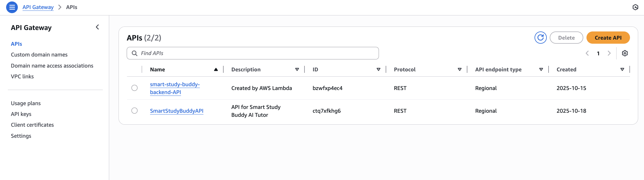The width and height of the screenshot is (644, 180).
Task: Sort by Name ascending arrow
Action: [x=216, y=69]
